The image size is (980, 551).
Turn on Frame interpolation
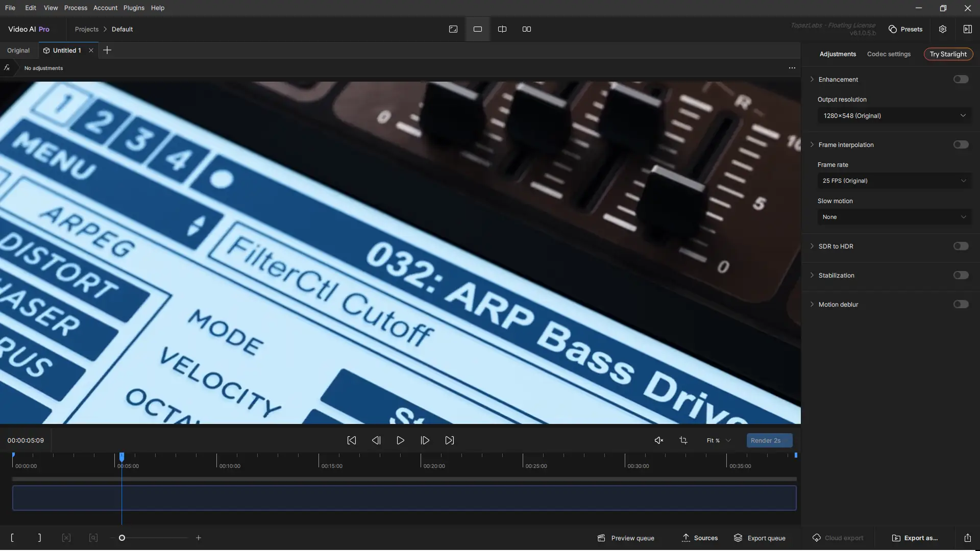[961, 144]
